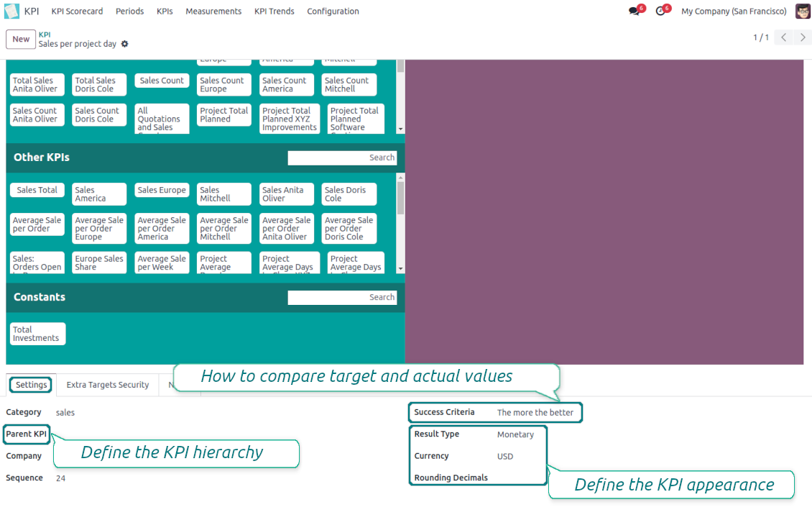Open the Result Type Monetary dropdown
Screen dimensions: 812x515
coord(515,434)
